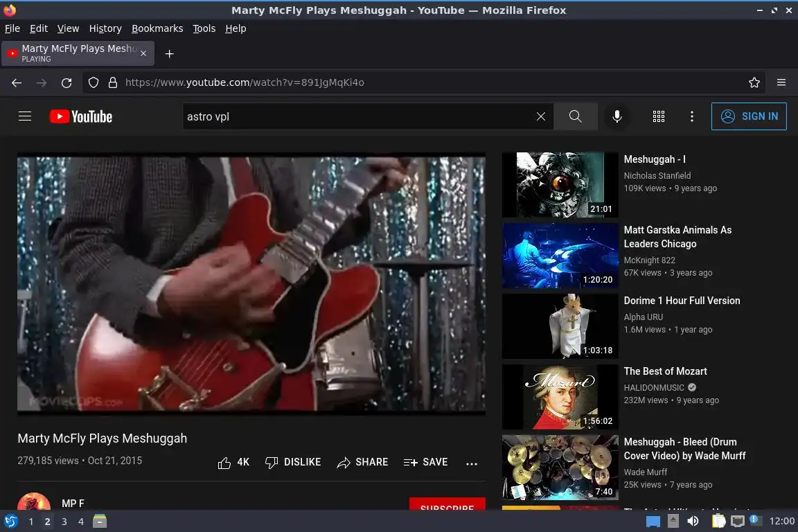Switch to workspace 1
The width and height of the screenshot is (798, 532).
[x=31, y=522]
